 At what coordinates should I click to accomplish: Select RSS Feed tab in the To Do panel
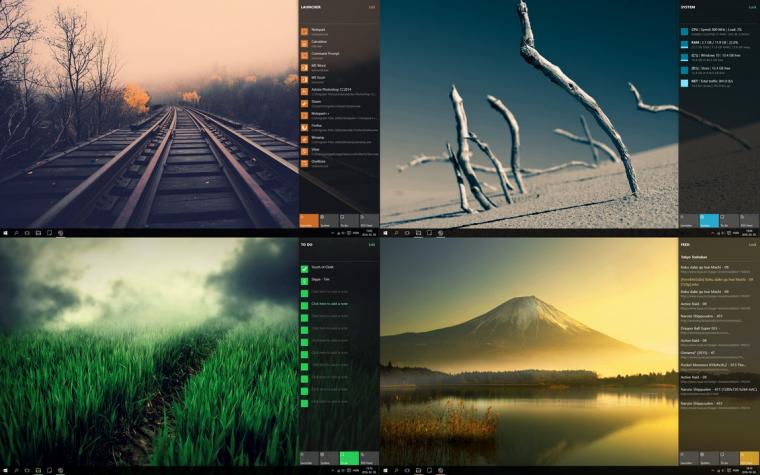pyautogui.click(x=369, y=458)
